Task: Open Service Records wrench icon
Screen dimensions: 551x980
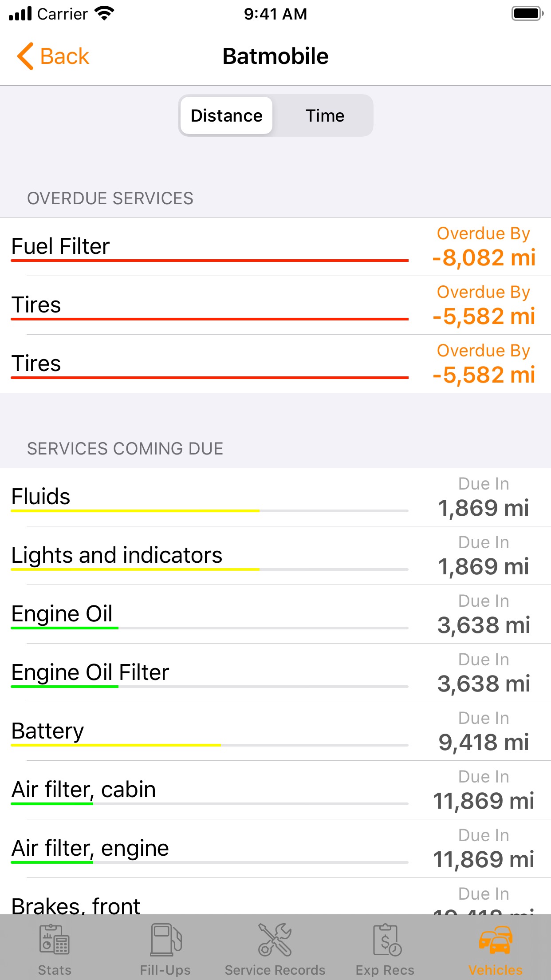Action: click(x=275, y=939)
